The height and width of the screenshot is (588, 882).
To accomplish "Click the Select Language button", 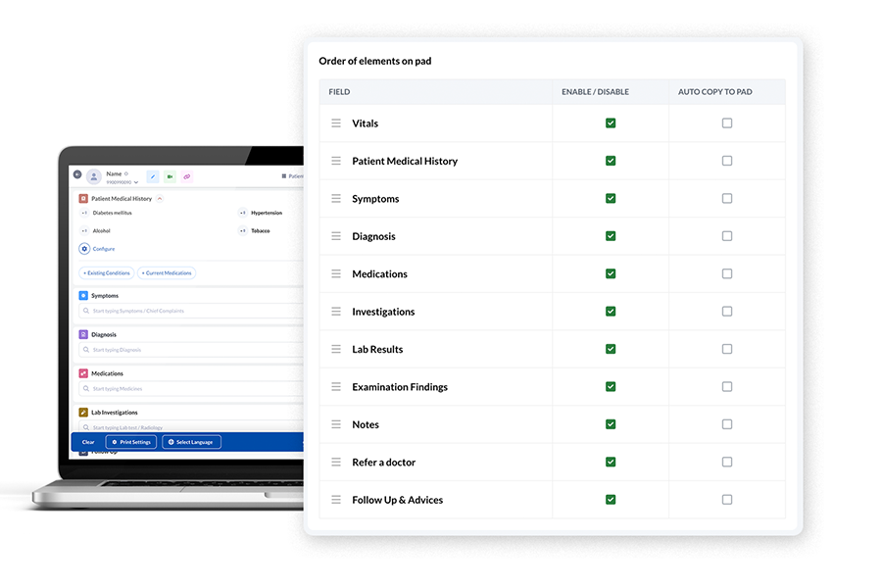I will tap(191, 442).
